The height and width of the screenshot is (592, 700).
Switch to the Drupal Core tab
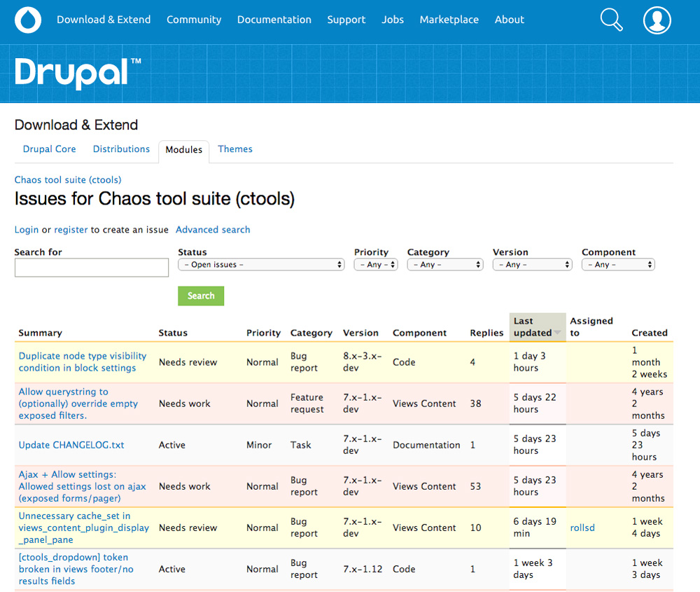tap(50, 149)
